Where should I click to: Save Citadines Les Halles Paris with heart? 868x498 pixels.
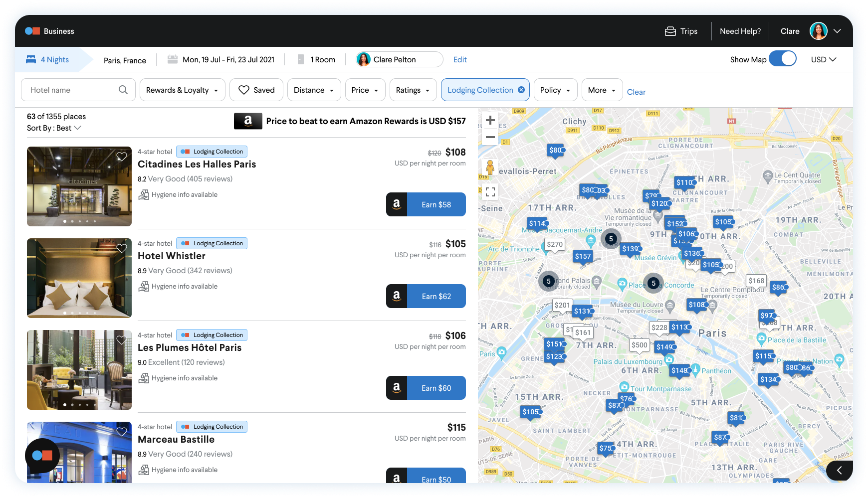(122, 157)
